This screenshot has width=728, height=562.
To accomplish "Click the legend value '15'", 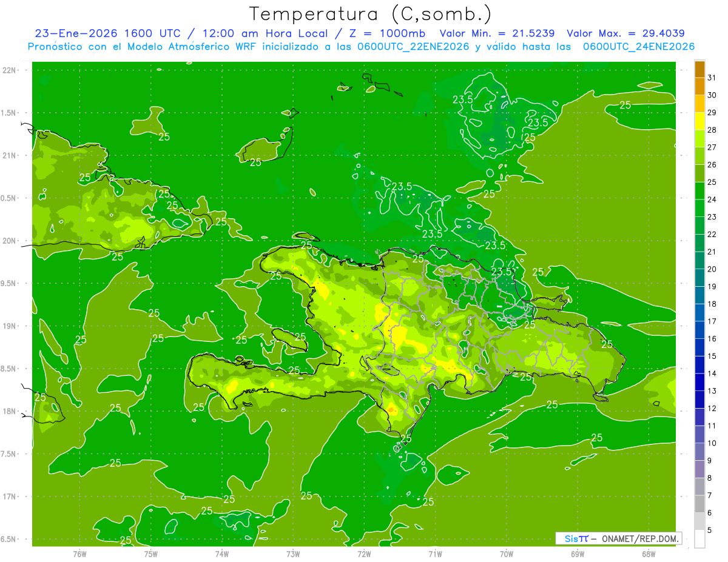I will pos(712,356).
